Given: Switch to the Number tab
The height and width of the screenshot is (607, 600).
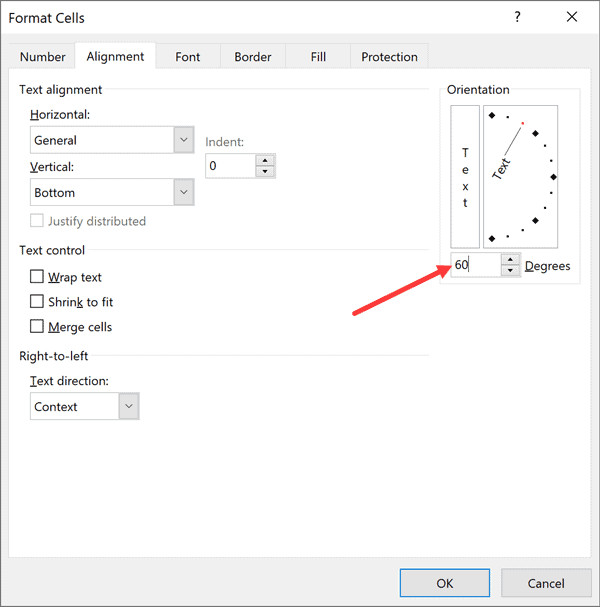Looking at the screenshot, I should click(43, 57).
